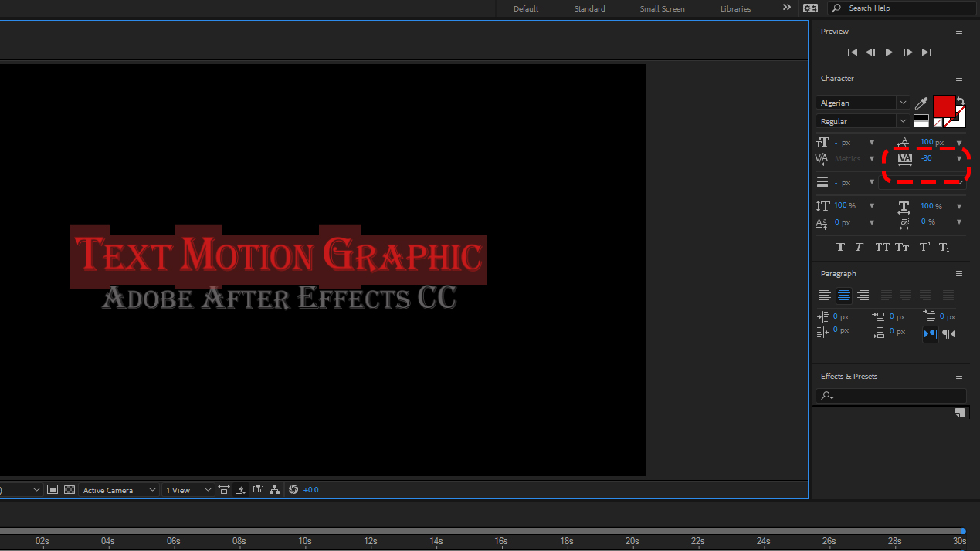The image size is (980, 551).
Task: Set right-to-left text direction
Action: pos(949,333)
